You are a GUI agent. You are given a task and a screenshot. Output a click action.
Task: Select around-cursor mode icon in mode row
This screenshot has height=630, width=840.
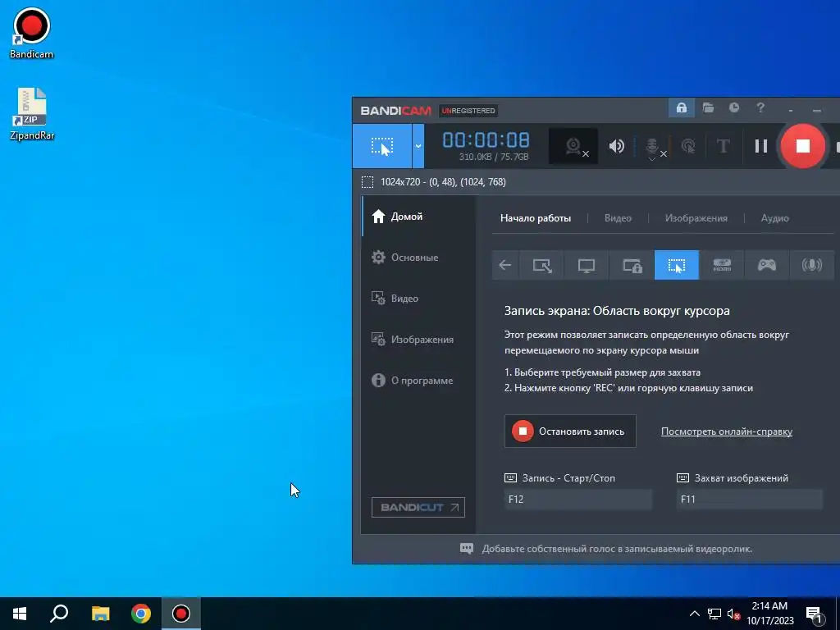coord(677,265)
